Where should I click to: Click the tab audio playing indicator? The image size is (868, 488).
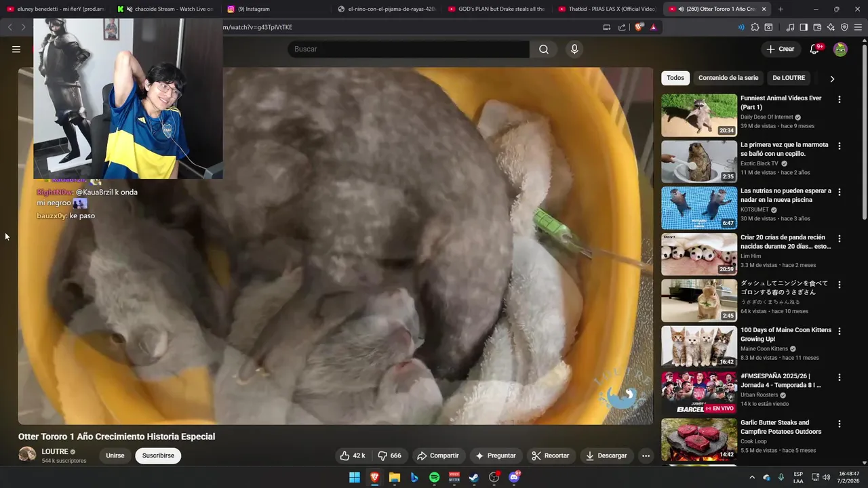pos(681,9)
